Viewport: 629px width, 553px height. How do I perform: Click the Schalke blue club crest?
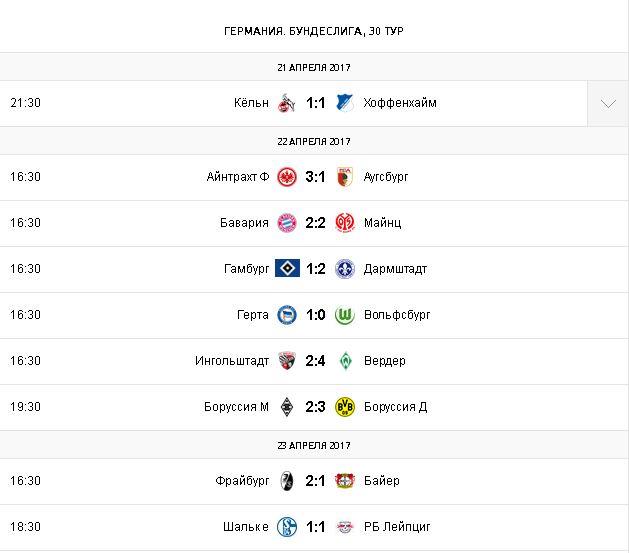pyautogui.click(x=287, y=527)
